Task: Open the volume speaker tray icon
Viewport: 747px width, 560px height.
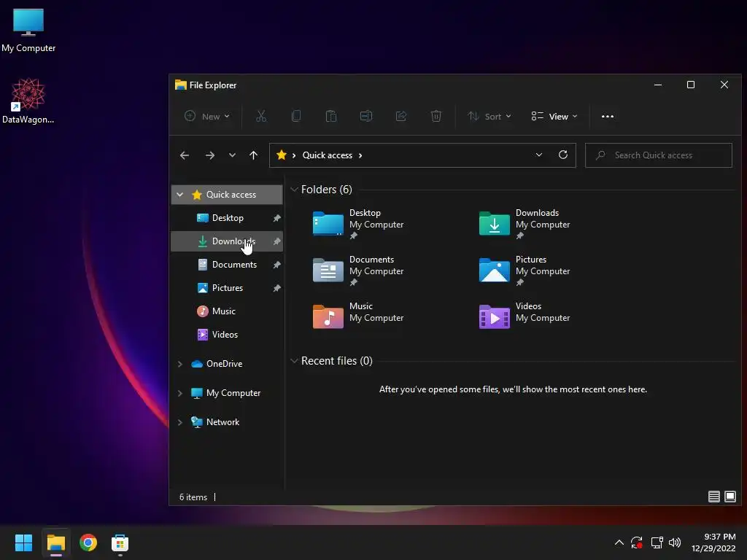Action: click(675, 542)
